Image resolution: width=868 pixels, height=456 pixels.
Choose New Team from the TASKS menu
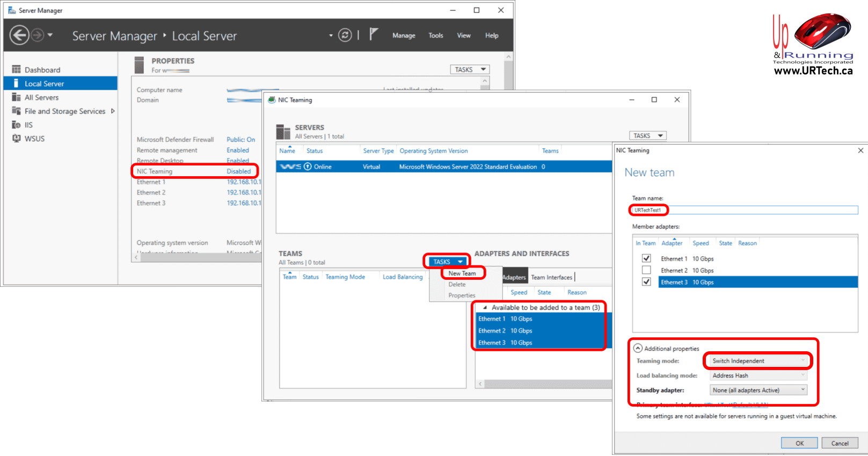pos(462,273)
